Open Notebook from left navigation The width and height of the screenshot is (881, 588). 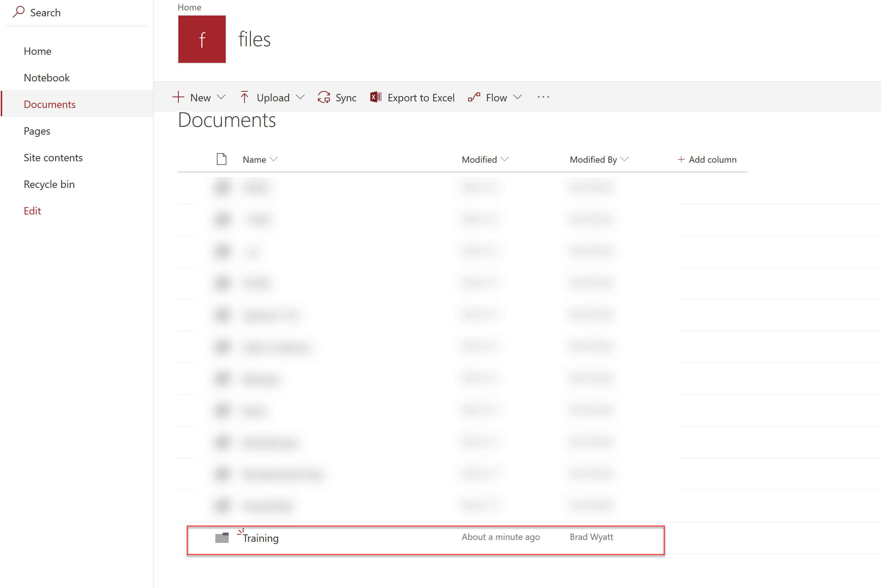[47, 78]
